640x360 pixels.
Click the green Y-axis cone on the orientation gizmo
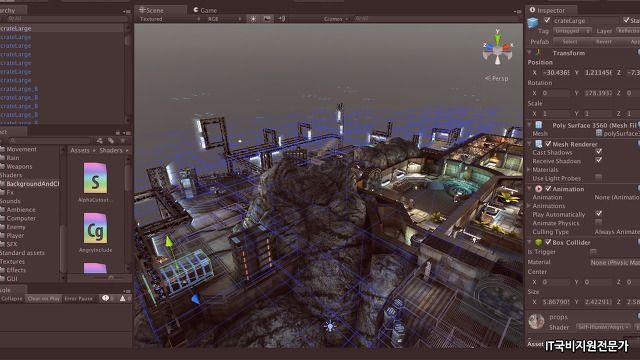tap(497, 40)
